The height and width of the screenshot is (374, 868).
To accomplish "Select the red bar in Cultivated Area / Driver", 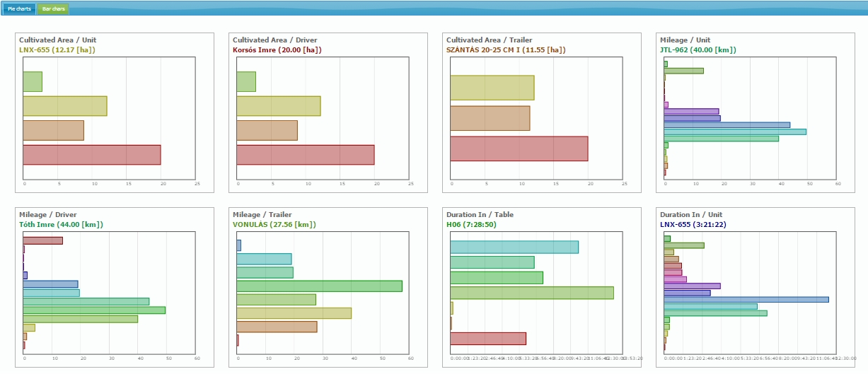I will click(305, 155).
